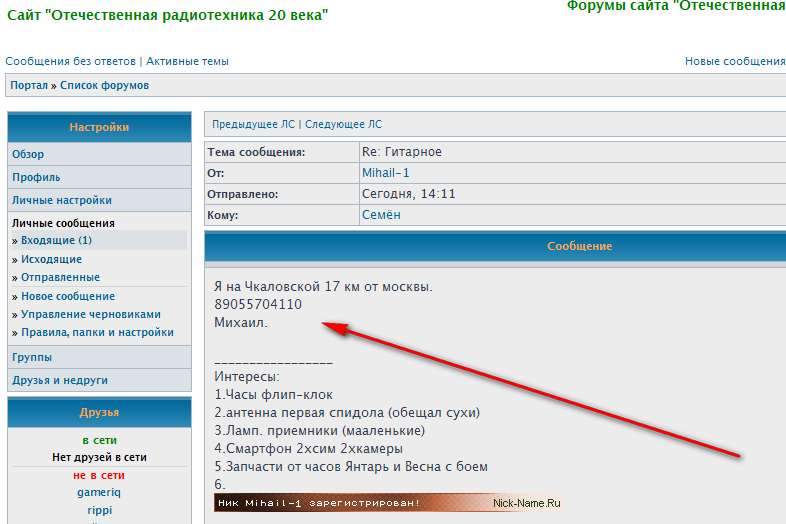
Task: Select "Личные сообщения" section heading
Action: (x=63, y=223)
